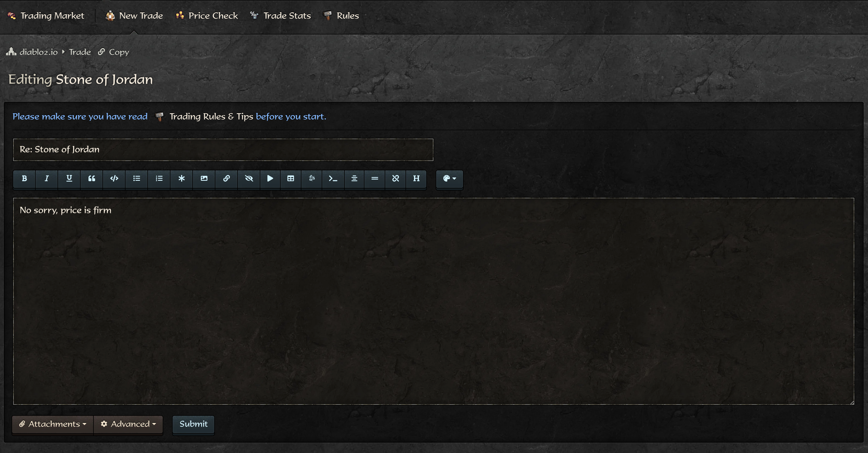Click the insert image icon in the toolbar
The image size is (868, 453).
click(x=204, y=179)
